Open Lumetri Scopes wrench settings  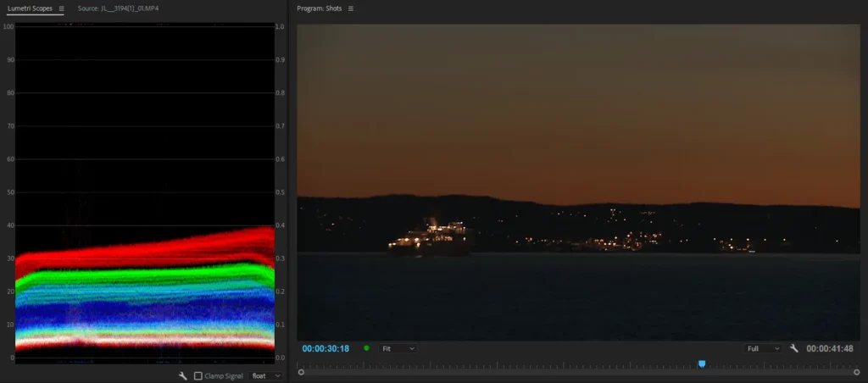[183, 376]
